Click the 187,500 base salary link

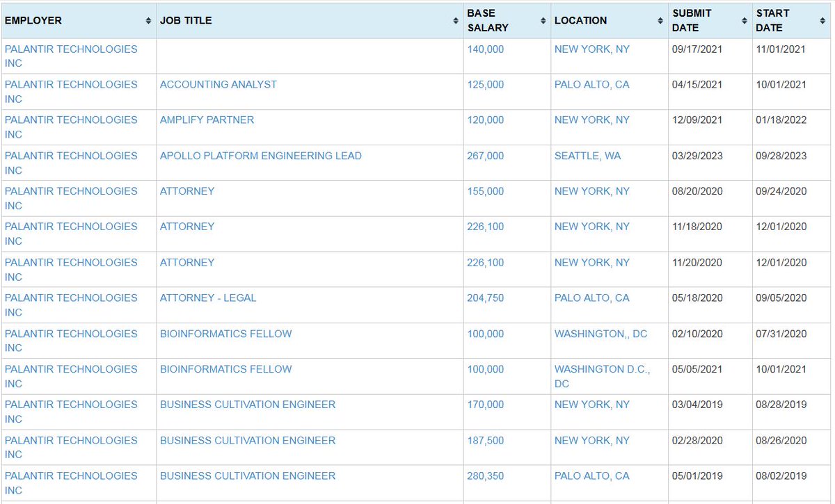tap(486, 440)
